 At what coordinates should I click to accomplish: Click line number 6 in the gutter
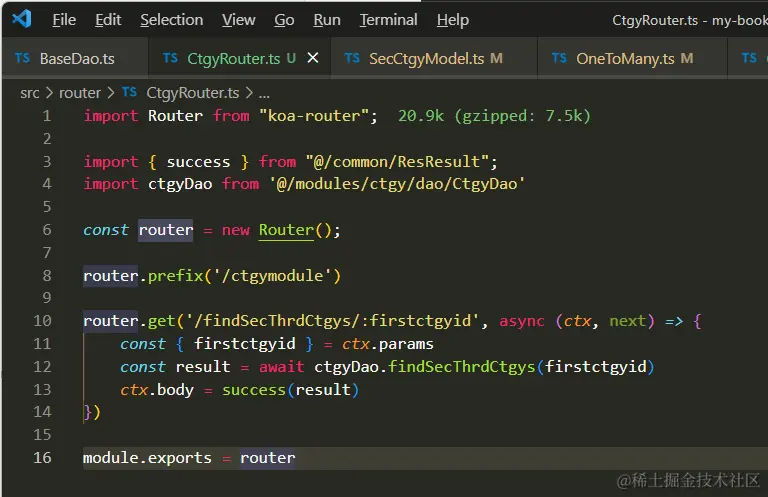coord(47,230)
